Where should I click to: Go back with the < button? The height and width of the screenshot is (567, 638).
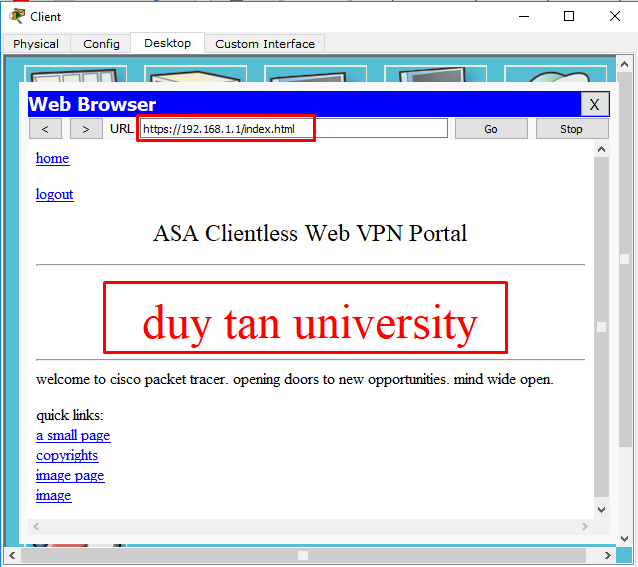(x=45, y=129)
